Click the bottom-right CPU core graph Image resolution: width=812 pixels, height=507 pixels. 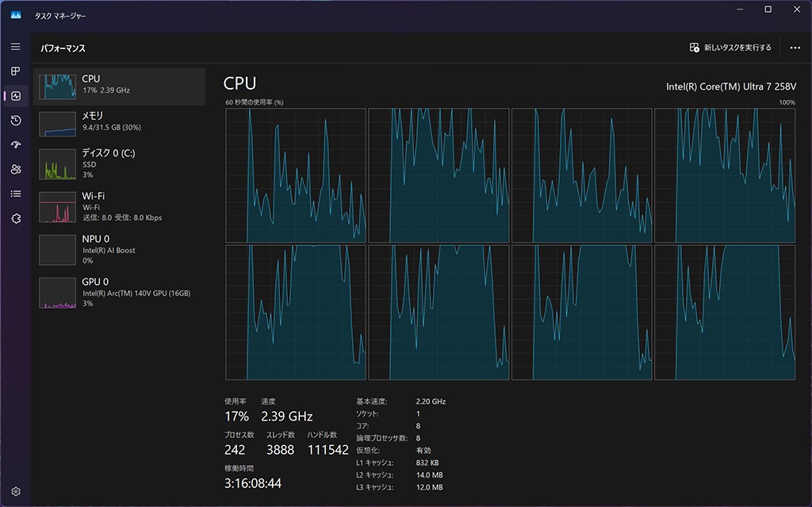coord(724,313)
